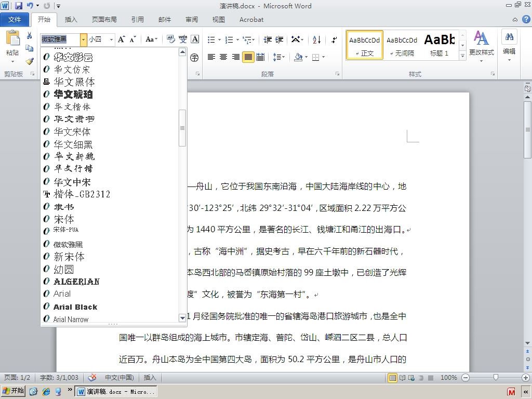This screenshot has height=399, width=532.
Task: Click the Copy icon
Action: pyautogui.click(x=30, y=48)
